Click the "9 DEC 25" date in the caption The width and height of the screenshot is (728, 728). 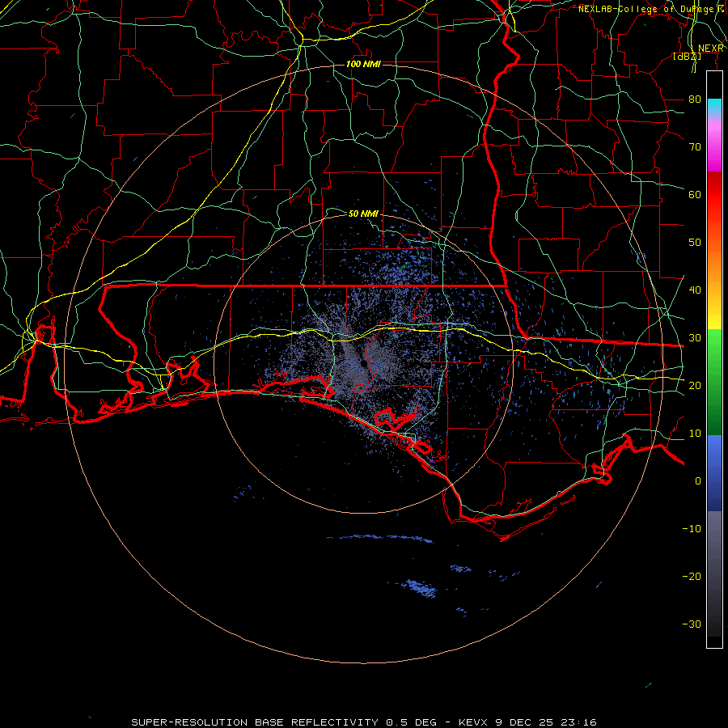click(524, 722)
